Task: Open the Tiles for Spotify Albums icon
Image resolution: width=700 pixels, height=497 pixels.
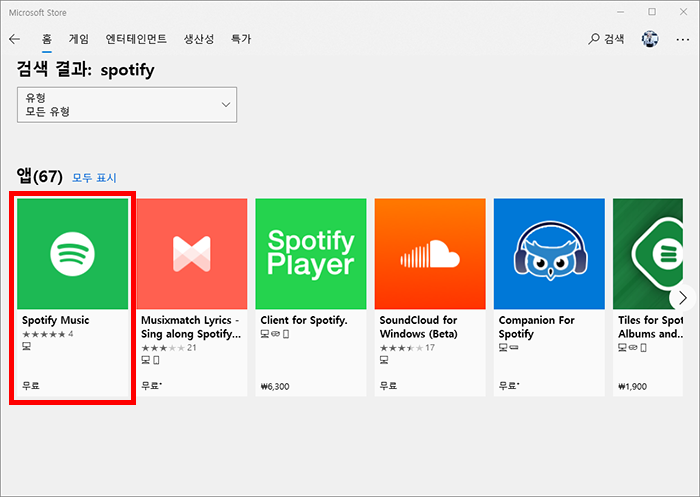Action: (648, 254)
